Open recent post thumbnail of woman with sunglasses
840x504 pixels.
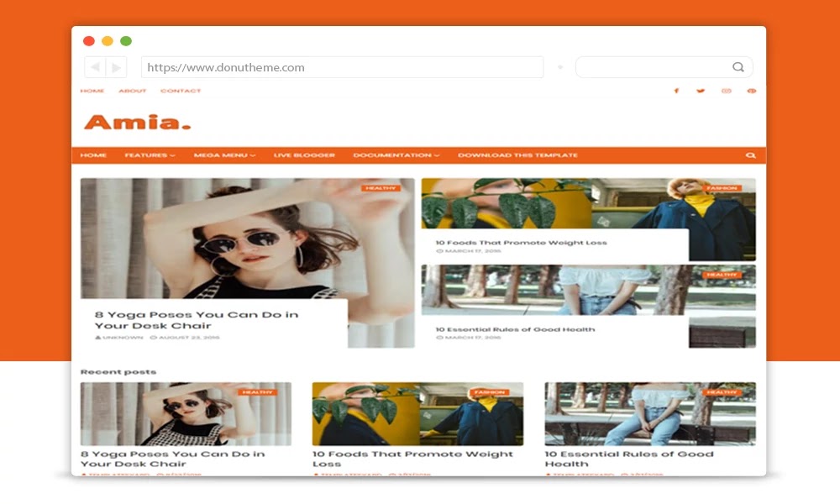[186, 414]
